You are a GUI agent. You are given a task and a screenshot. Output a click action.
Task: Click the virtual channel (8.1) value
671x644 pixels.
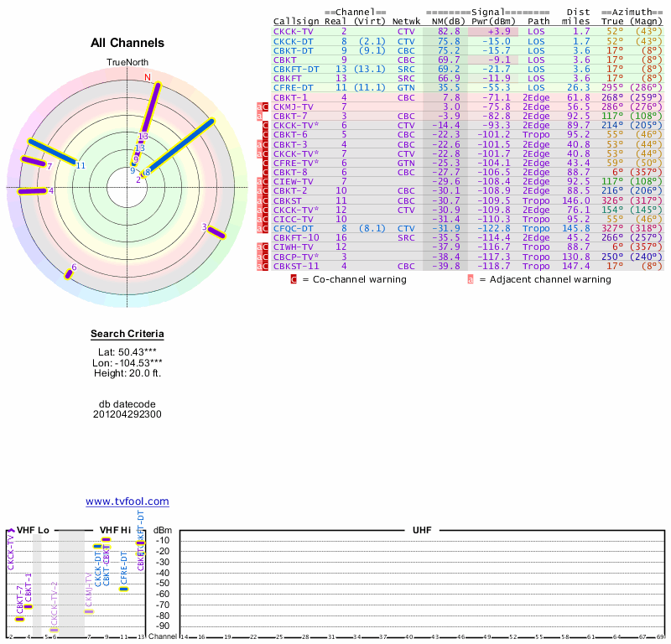tap(372, 228)
